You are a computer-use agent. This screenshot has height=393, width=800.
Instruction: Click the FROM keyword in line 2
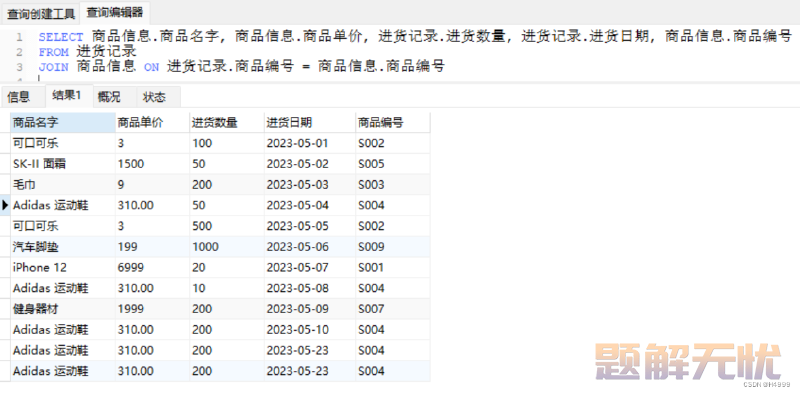click(54, 52)
